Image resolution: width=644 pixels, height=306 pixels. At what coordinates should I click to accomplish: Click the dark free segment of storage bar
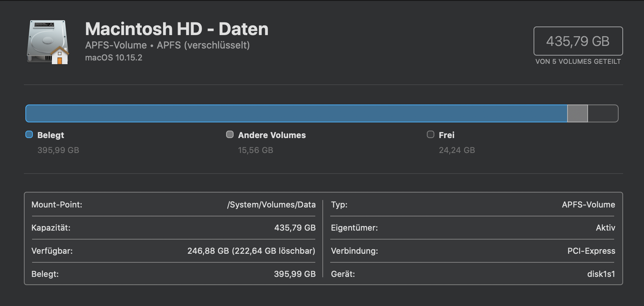point(602,113)
